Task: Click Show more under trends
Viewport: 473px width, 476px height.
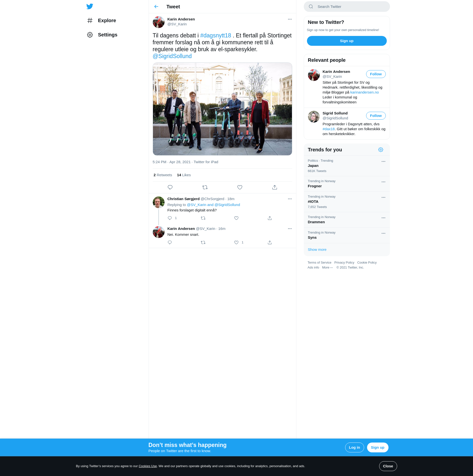Action: pos(317,250)
